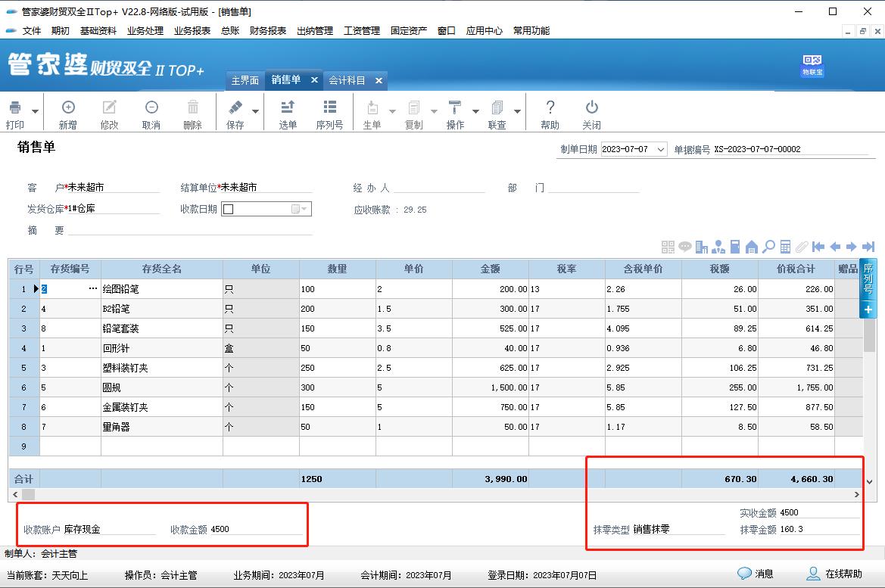The width and height of the screenshot is (885, 588).
Task: Open the 业务处理 menu
Action: [x=145, y=30]
